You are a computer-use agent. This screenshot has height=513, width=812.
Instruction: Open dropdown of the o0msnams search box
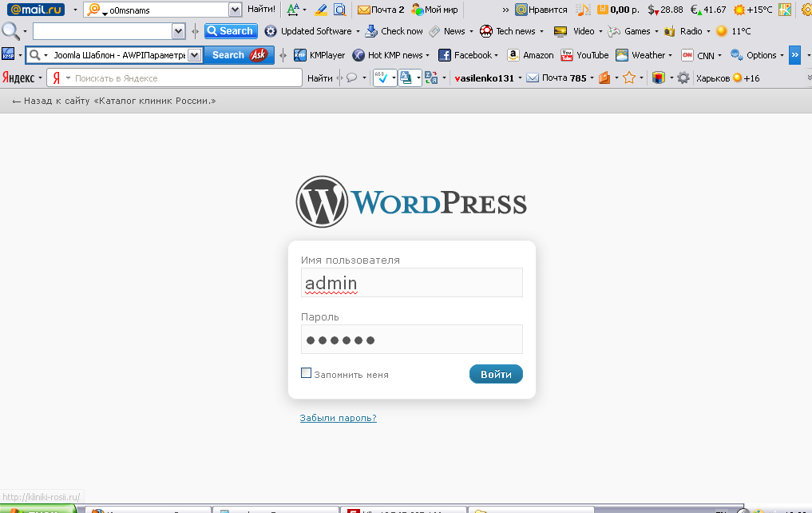pos(235,10)
